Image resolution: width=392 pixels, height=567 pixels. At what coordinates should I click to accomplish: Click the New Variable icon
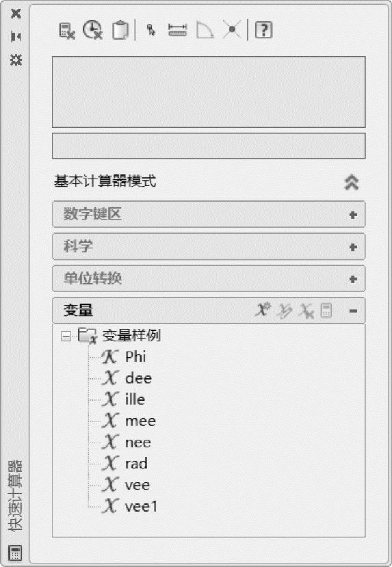click(263, 310)
